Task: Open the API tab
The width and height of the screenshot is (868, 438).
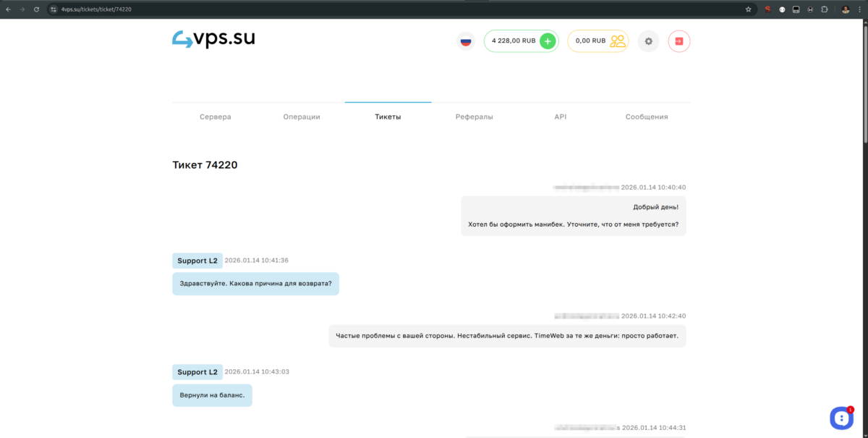Action: [x=560, y=116]
